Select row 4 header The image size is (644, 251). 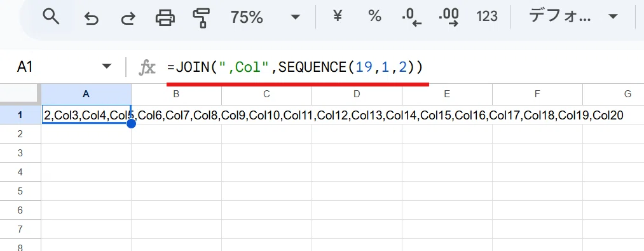tap(20, 172)
